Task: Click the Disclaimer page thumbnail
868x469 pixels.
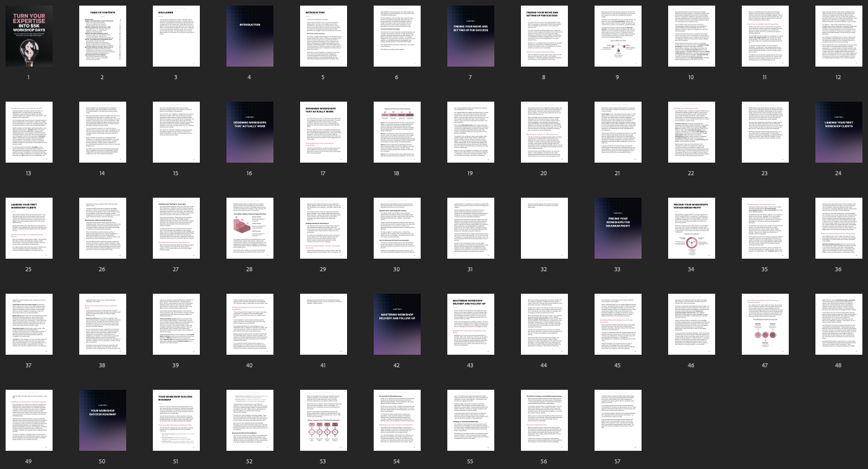Action: click(176, 36)
